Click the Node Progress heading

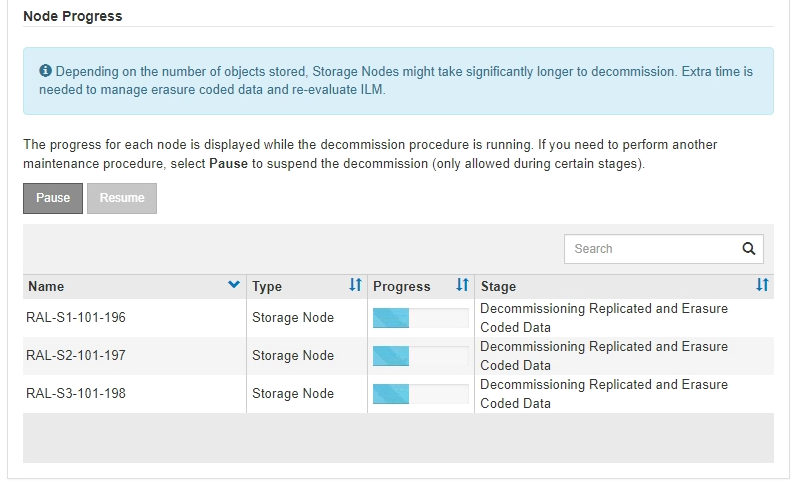tap(71, 17)
